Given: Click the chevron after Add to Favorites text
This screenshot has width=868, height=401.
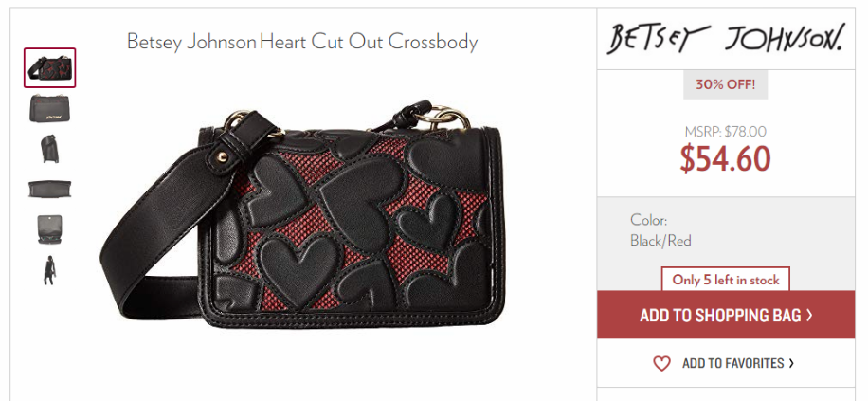Looking at the screenshot, I should pos(791,363).
